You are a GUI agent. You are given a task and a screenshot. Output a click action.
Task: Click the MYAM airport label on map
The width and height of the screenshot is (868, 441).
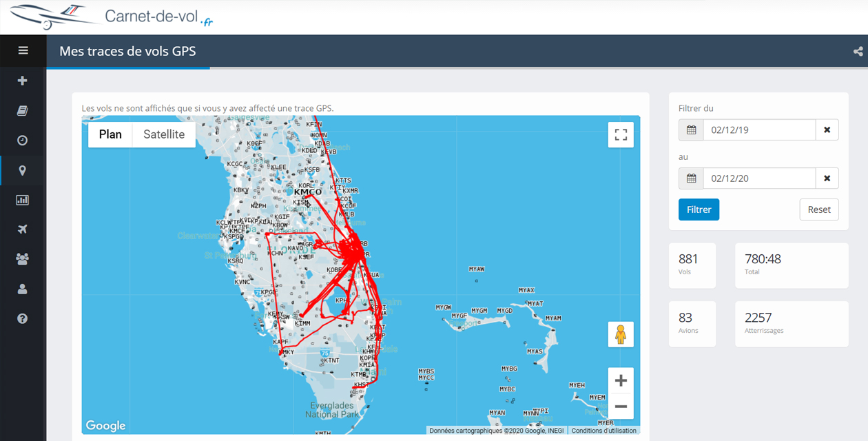[553, 318]
